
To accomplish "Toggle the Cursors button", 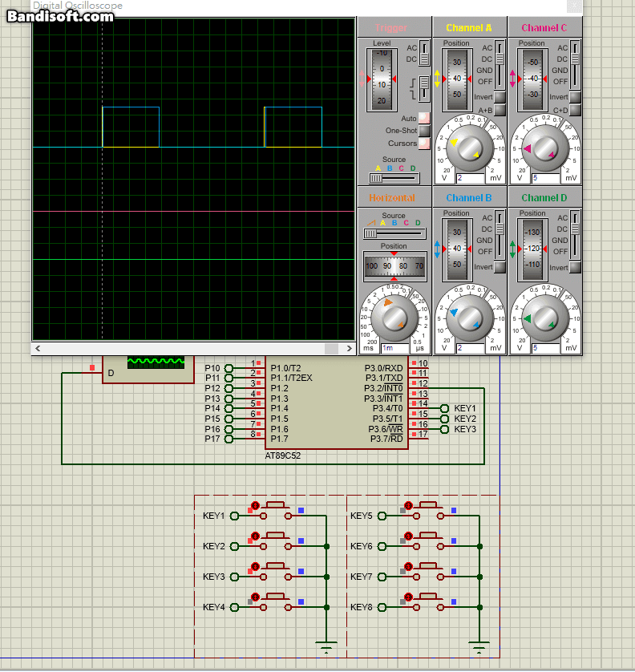I will coord(424,143).
